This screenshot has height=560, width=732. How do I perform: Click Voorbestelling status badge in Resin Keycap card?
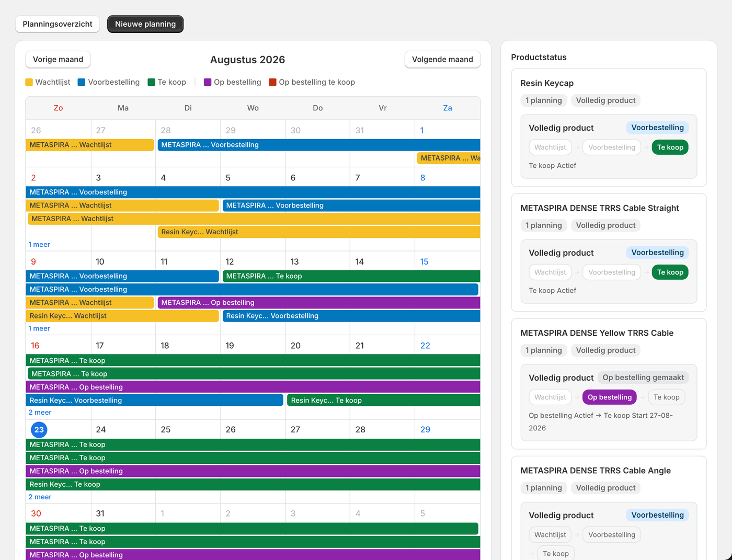point(658,128)
